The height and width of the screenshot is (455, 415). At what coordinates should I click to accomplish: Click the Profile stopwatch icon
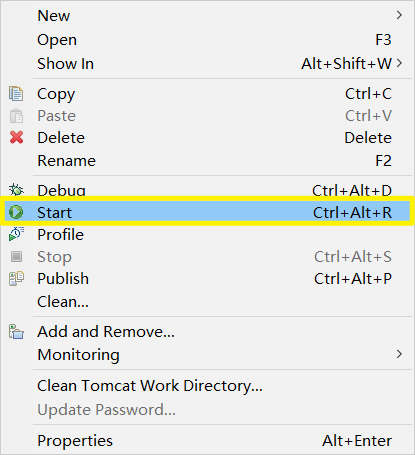[x=16, y=234]
